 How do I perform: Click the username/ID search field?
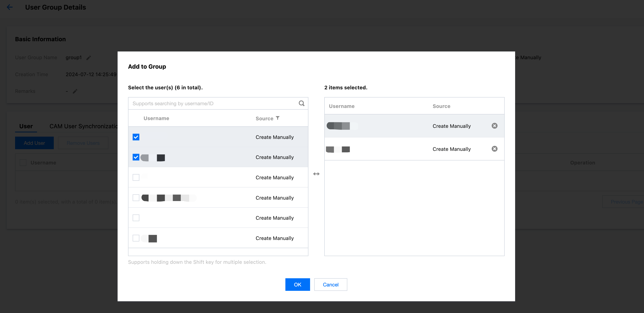[x=214, y=104]
